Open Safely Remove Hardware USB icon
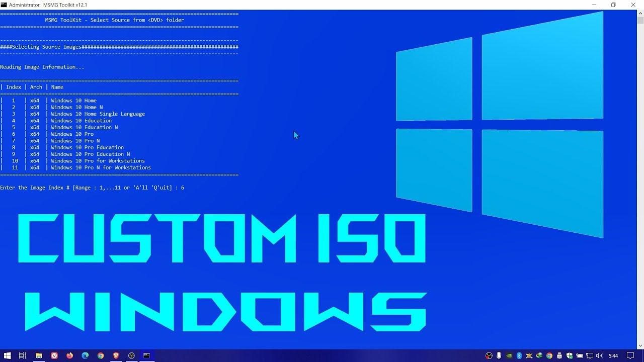Viewport: 644px width, 362px height. pyautogui.click(x=559, y=355)
